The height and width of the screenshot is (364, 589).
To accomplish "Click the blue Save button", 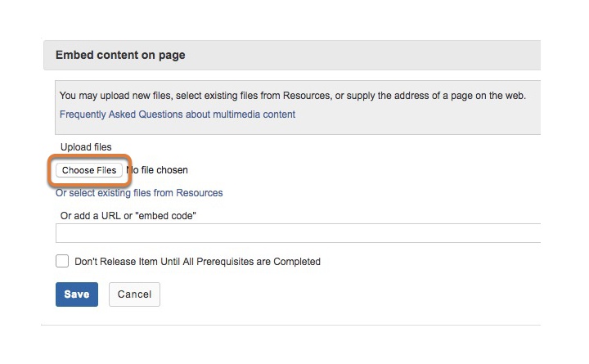I will tap(77, 294).
